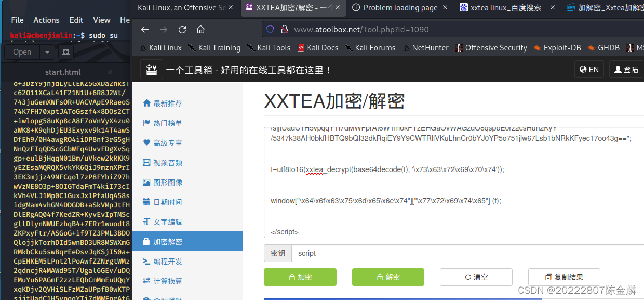644x300 pixels.
Task: Click the Open button in text editor
Action: [22, 52]
